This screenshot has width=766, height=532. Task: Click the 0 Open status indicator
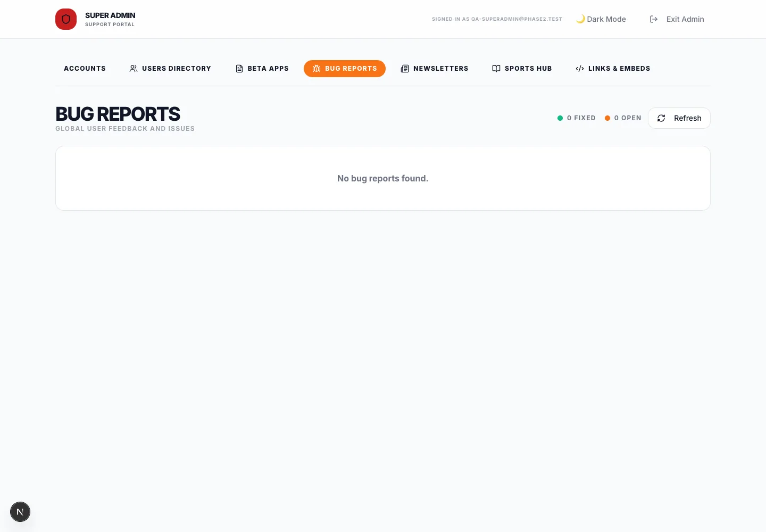[623, 118]
